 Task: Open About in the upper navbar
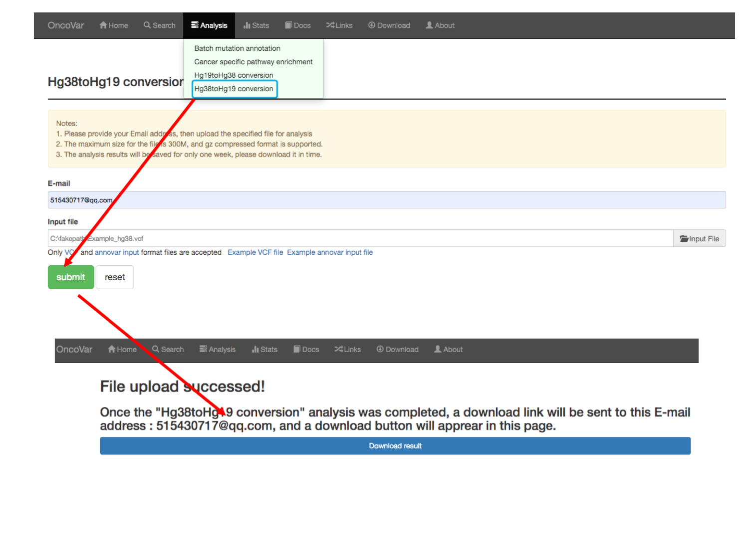click(x=440, y=25)
